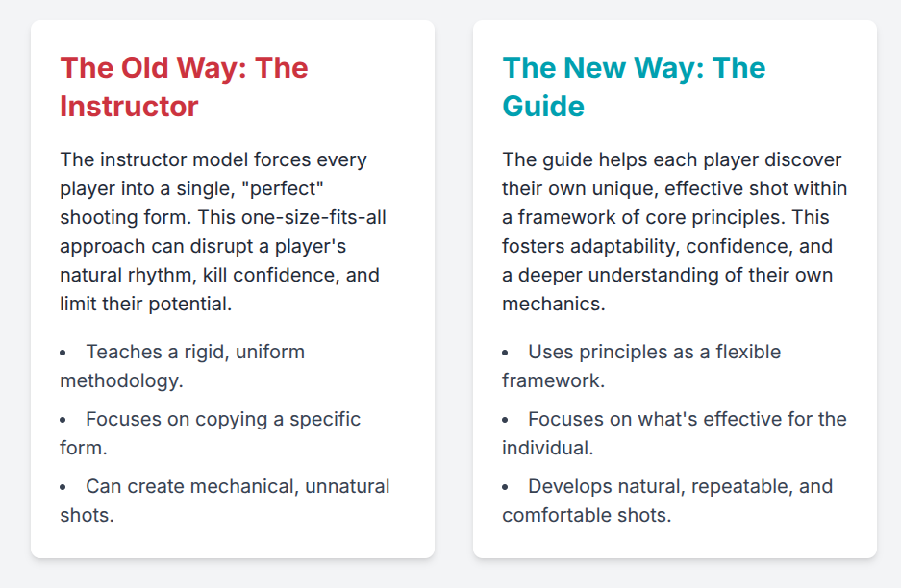Viewport: 901px width, 588px height.
Task: Click the bullet dot before "Uses principles"
Action: [506, 354]
